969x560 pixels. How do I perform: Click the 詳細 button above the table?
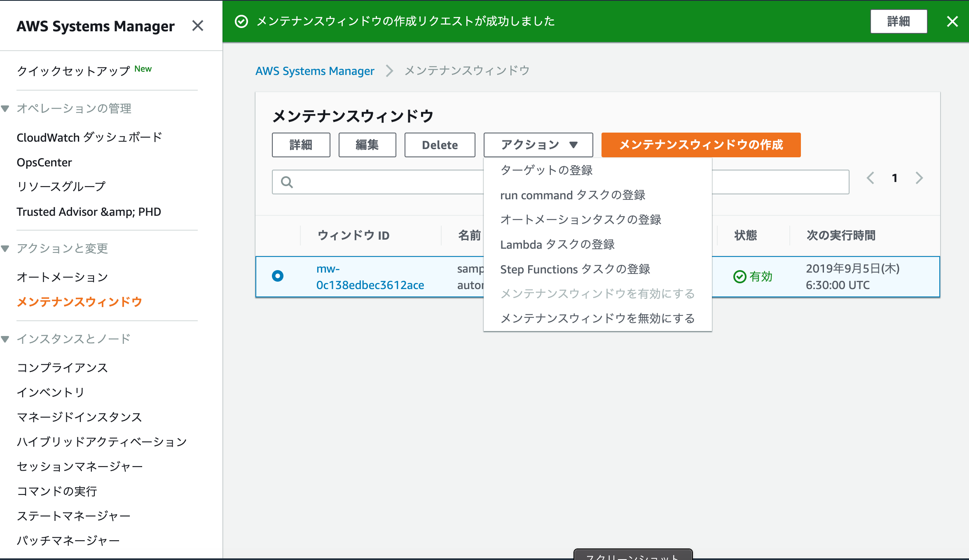pyautogui.click(x=301, y=145)
